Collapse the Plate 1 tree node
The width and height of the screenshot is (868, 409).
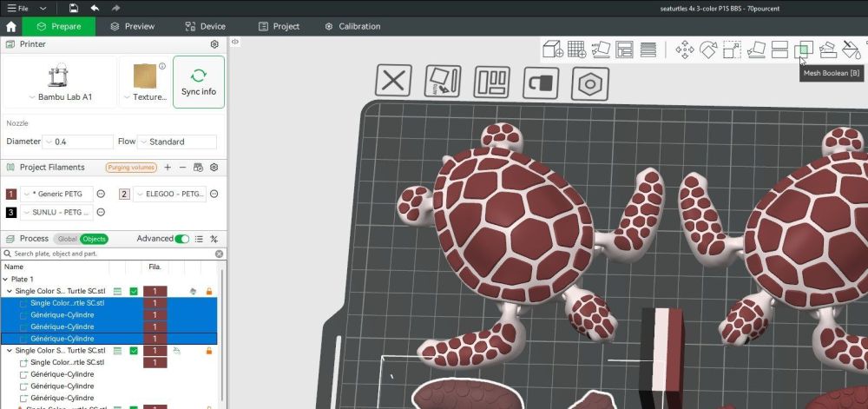pos(5,280)
